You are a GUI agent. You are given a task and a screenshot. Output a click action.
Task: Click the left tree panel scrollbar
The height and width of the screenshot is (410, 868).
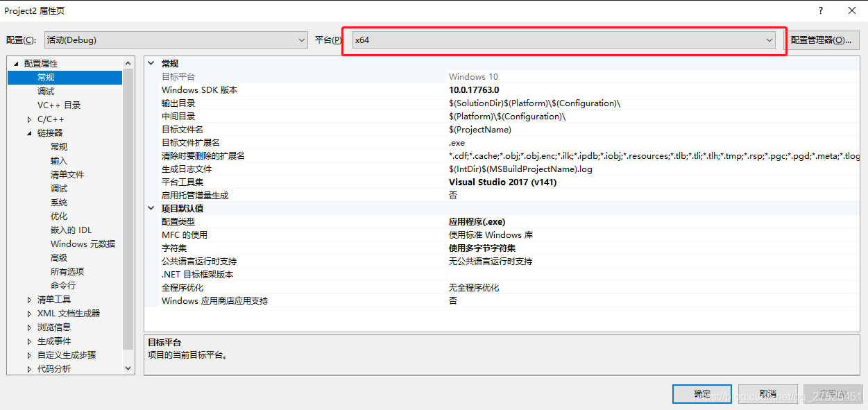coord(128,208)
